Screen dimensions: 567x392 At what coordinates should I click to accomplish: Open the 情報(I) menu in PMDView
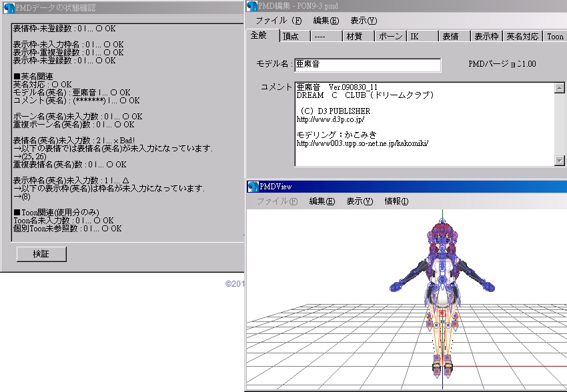396,201
